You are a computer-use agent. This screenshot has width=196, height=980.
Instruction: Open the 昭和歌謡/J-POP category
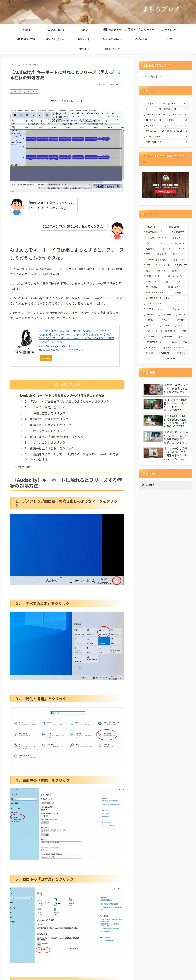(154, 114)
